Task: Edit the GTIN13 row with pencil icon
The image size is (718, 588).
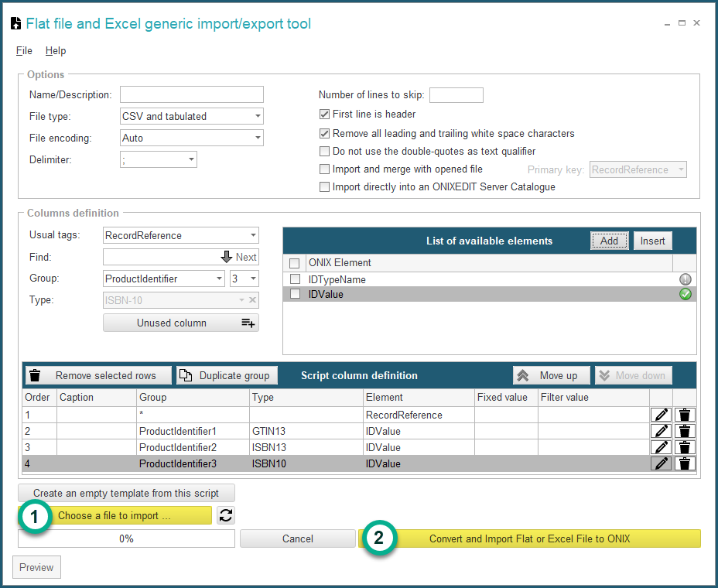Action: (661, 431)
